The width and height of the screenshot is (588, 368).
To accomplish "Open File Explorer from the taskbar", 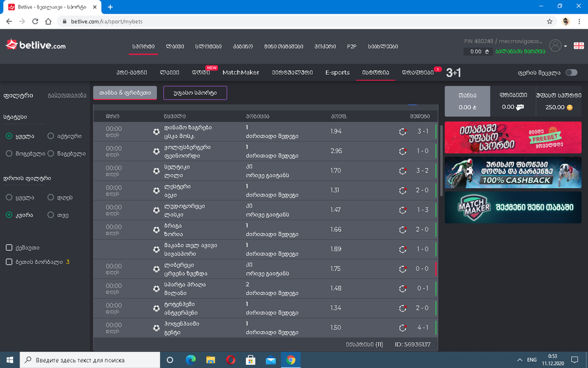I will tap(210, 360).
